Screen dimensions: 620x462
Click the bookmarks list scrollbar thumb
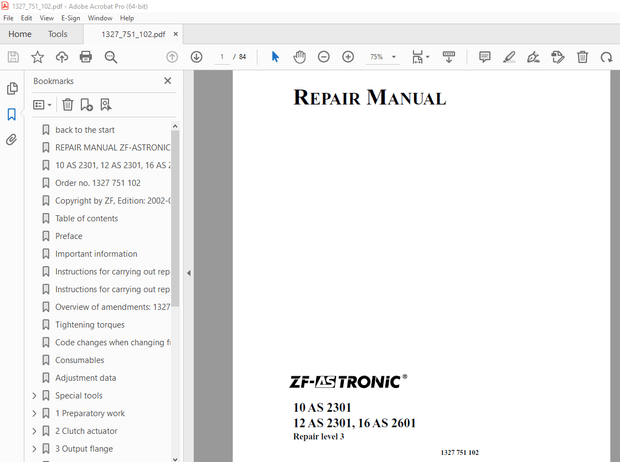pos(175,219)
